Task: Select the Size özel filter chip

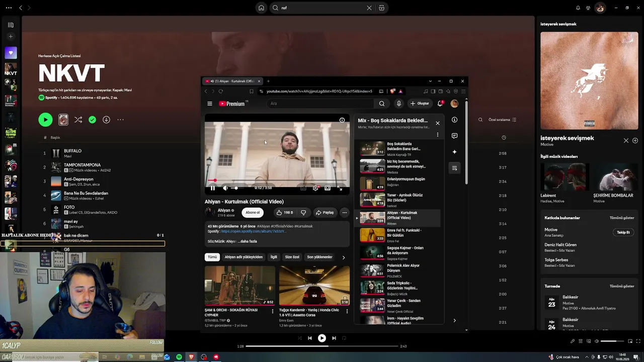Action: click(x=292, y=257)
